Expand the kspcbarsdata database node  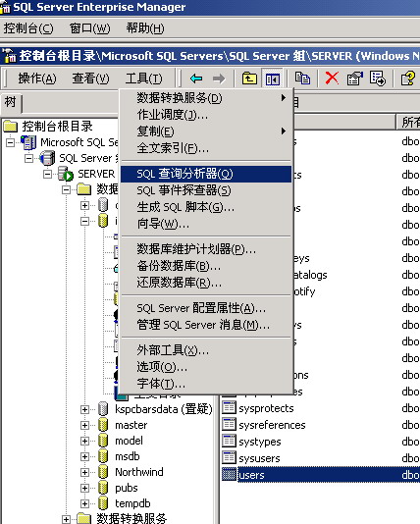(84, 409)
